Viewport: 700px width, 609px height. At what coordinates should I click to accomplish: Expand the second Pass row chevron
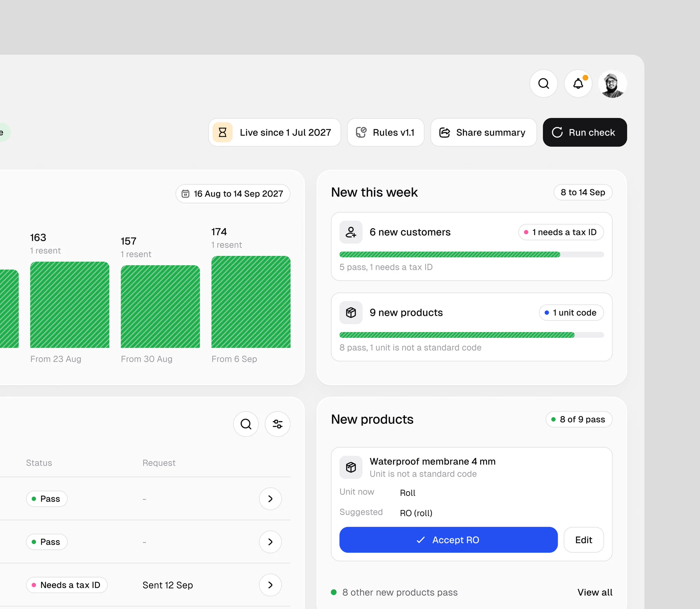[x=270, y=542]
